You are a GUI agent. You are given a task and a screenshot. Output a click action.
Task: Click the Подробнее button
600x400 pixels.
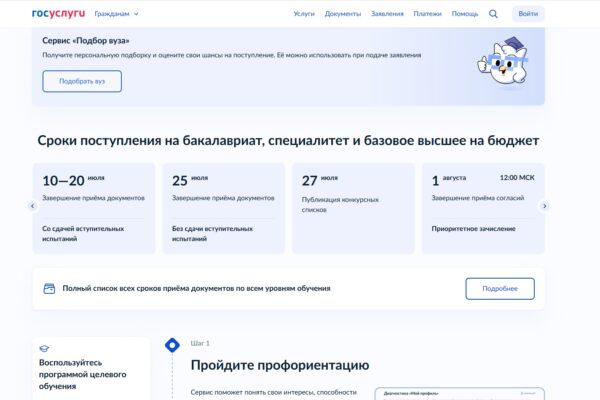point(500,289)
